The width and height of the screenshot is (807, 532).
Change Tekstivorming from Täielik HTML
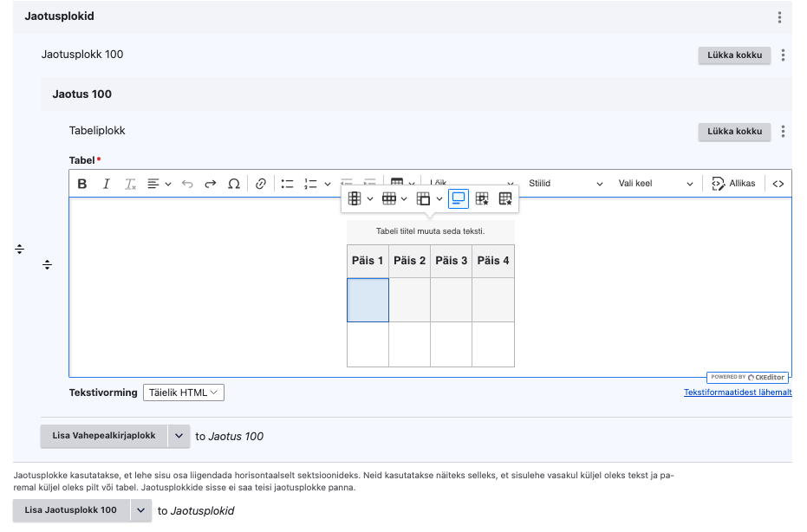click(183, 393)
